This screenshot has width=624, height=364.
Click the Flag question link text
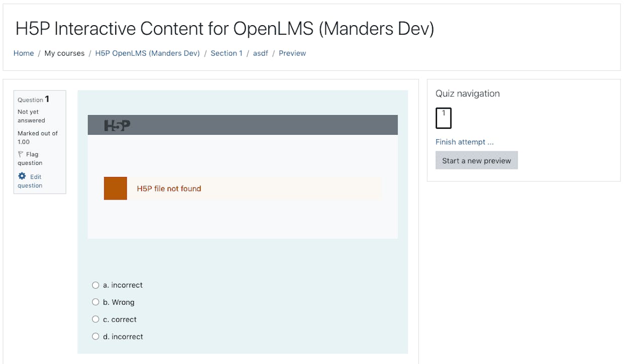[x=30, y=158]
